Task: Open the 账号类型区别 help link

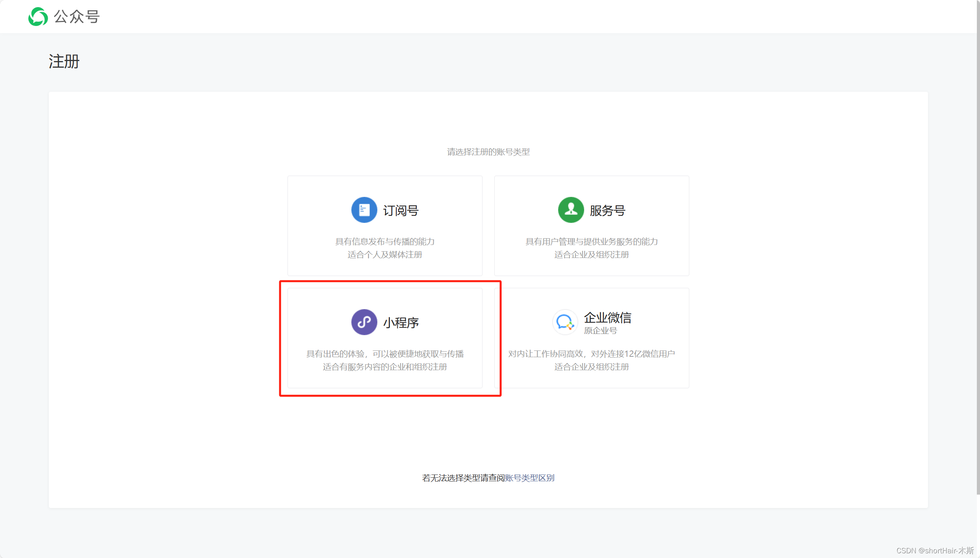Action: pos(529,478)
